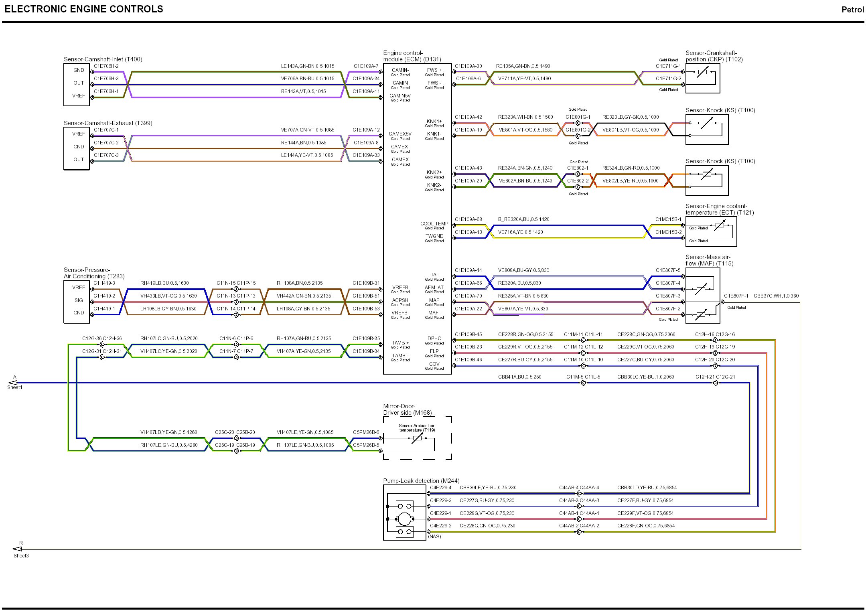Click the wire label CBB41A,BU,0.5,250
Image resolution: width=868 pixels, height=614 pixels.
pyautogui.click(x=519, y=377)
